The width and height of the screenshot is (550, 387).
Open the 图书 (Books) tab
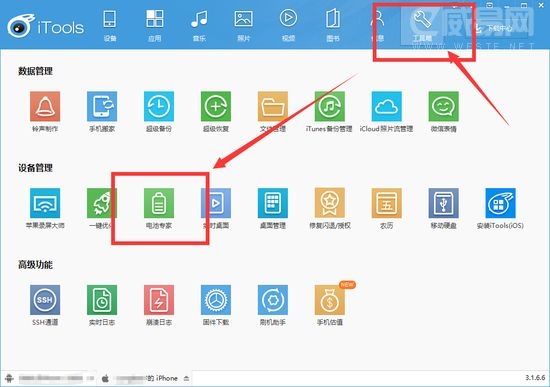(x=333, y=25)
